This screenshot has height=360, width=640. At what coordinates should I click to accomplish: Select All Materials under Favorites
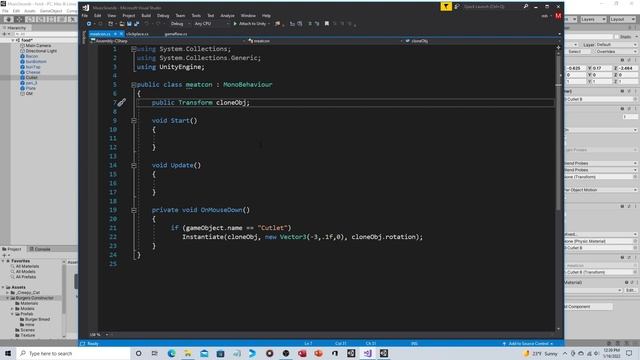tap(27, 267)
